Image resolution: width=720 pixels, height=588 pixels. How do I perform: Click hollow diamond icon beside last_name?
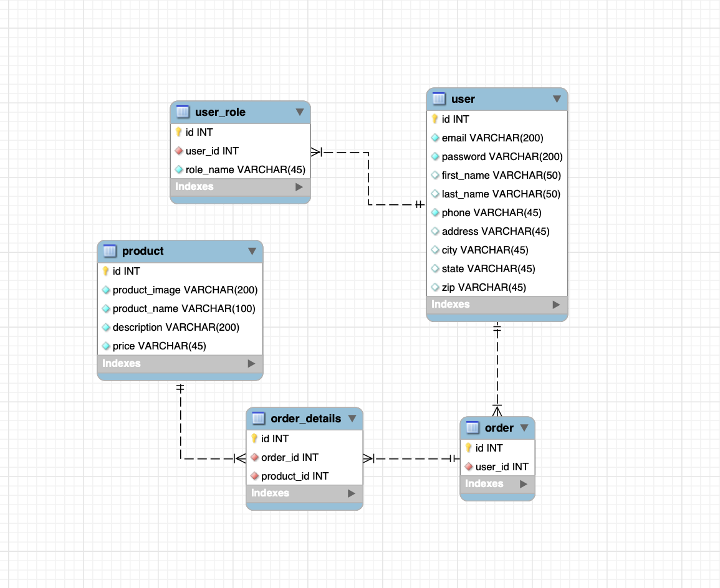[435, 194]
